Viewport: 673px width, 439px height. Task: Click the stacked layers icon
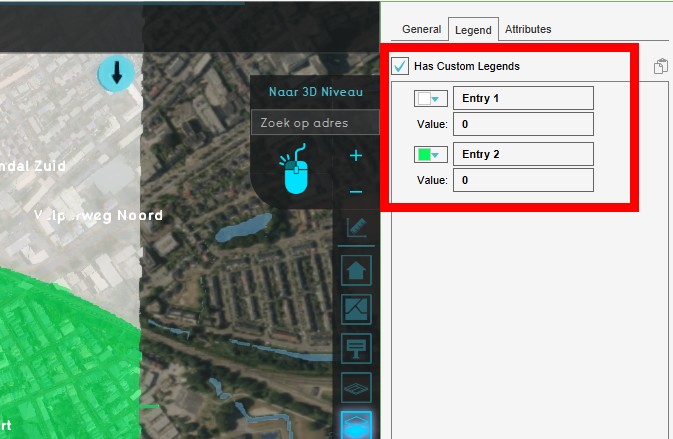point(356,387)
